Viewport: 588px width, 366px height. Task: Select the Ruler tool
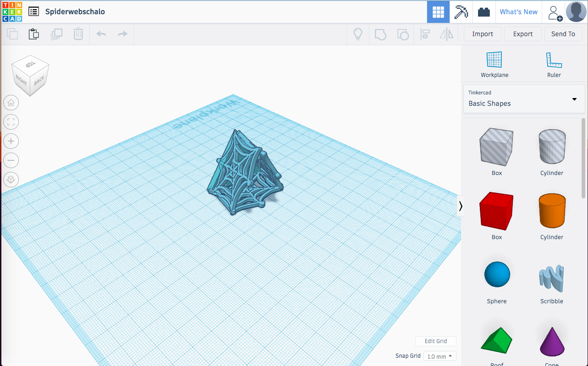coord(554,64)
